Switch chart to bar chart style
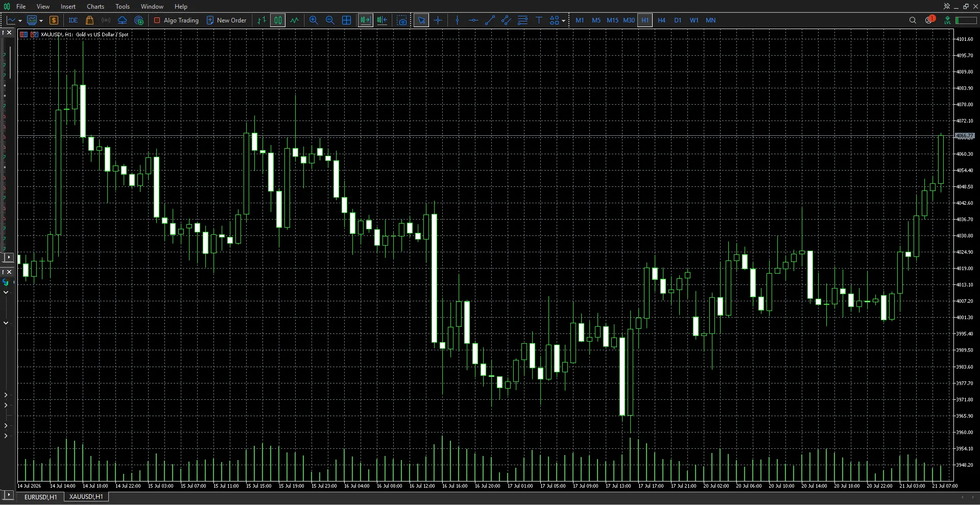 [x=261, y=20]
